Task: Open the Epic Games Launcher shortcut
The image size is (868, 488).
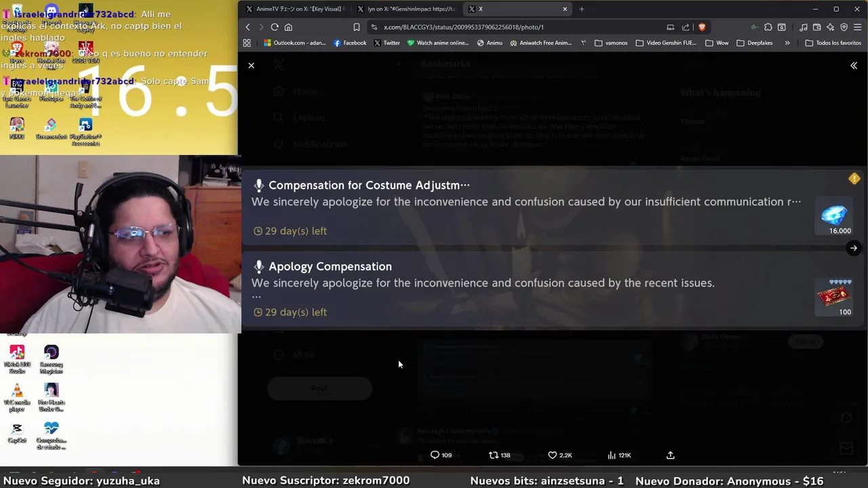Action: point(17,92)
